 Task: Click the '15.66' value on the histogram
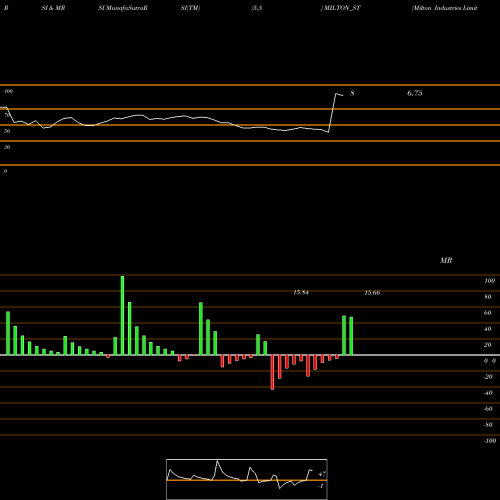tap(372, 293)
